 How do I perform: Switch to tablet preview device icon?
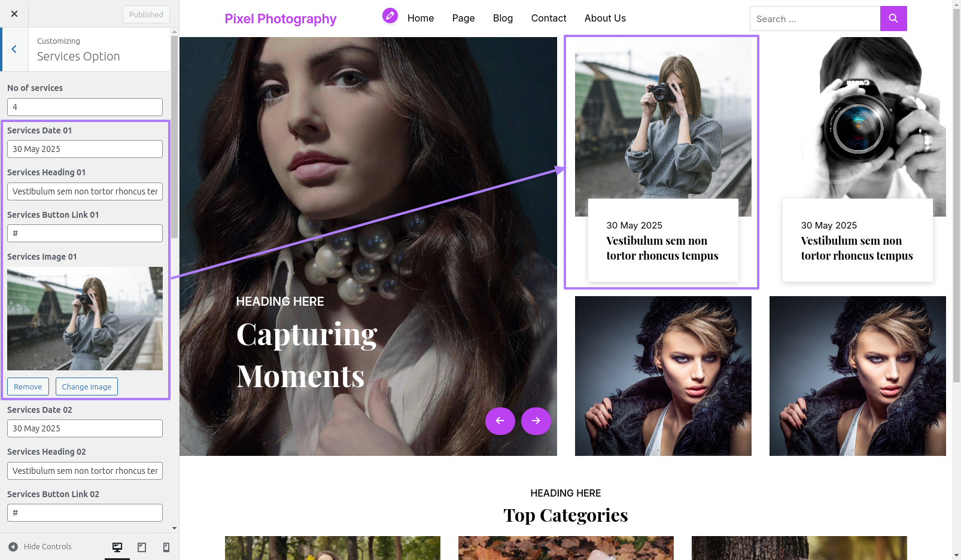pos(142,547)
